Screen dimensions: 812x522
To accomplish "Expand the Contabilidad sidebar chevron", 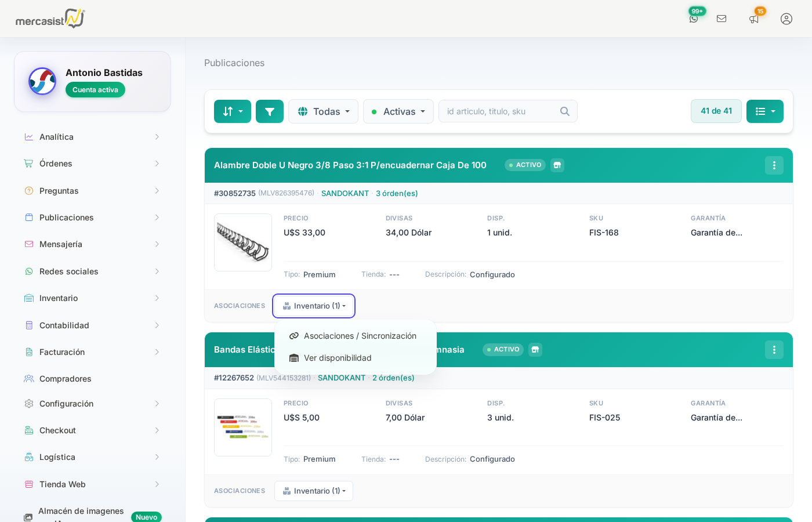I will coord(157,325).
